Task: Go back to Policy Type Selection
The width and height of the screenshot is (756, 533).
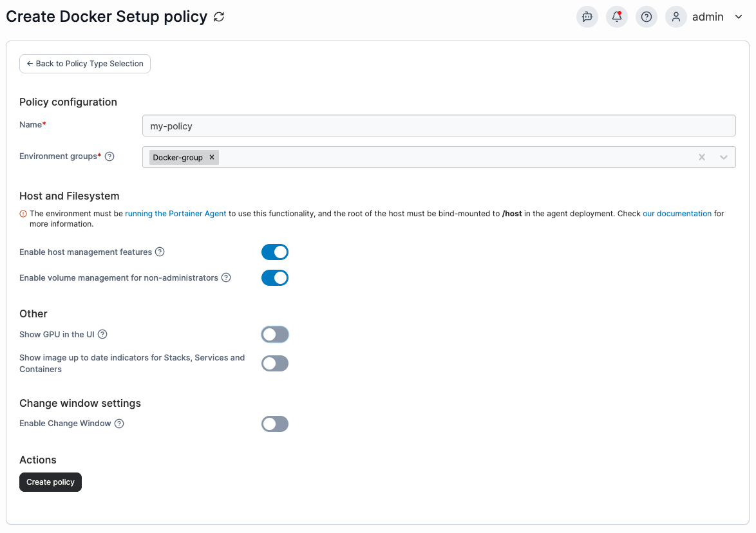Action: 85,64
